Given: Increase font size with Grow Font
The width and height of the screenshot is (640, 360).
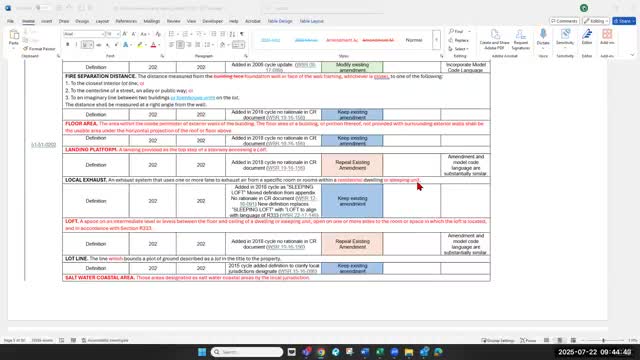Looking at the screenshot, I should tap(125, 34).
